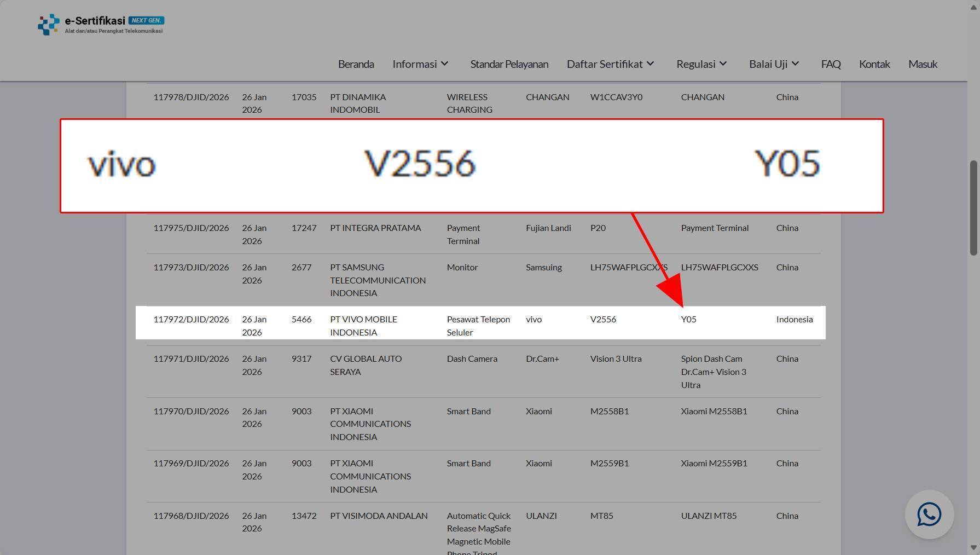
Task: Expand the Daftar Sertifikat dropdown
Action: pos(610,64)
